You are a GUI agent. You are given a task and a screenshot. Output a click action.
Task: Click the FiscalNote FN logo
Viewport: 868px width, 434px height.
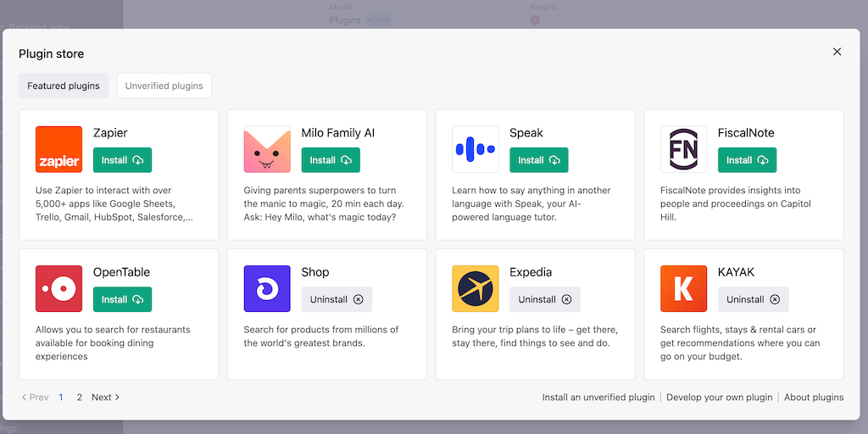tap(684, 149)
